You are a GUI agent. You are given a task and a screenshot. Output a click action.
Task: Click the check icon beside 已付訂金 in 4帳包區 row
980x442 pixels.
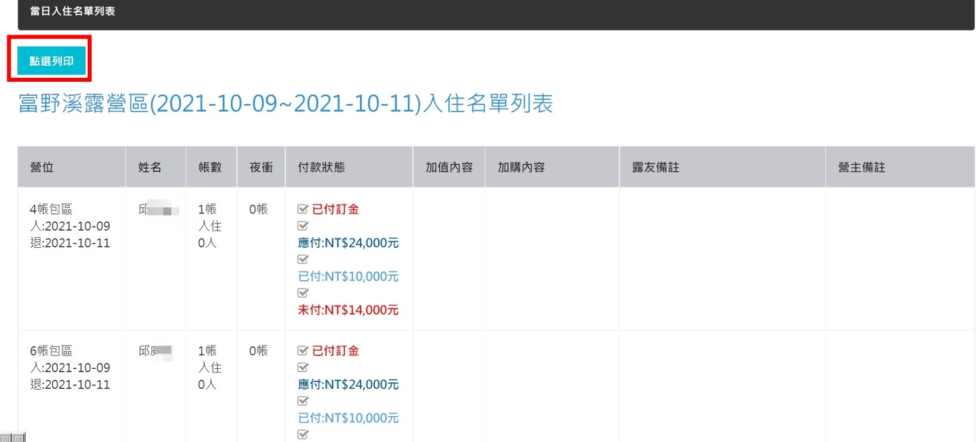tap(303, 209)
